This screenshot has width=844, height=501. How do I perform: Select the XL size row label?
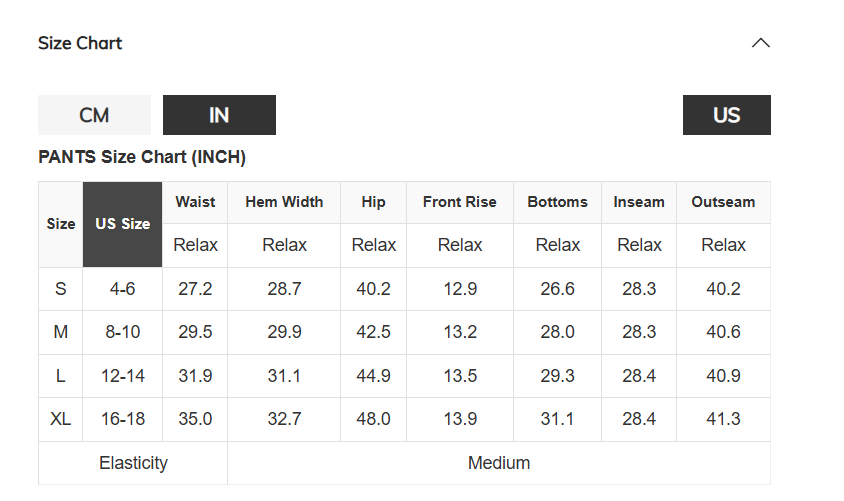point(61,419)
